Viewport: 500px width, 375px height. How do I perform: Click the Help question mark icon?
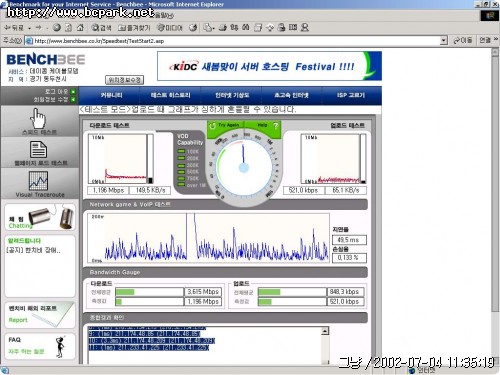(x=275, y=126)
